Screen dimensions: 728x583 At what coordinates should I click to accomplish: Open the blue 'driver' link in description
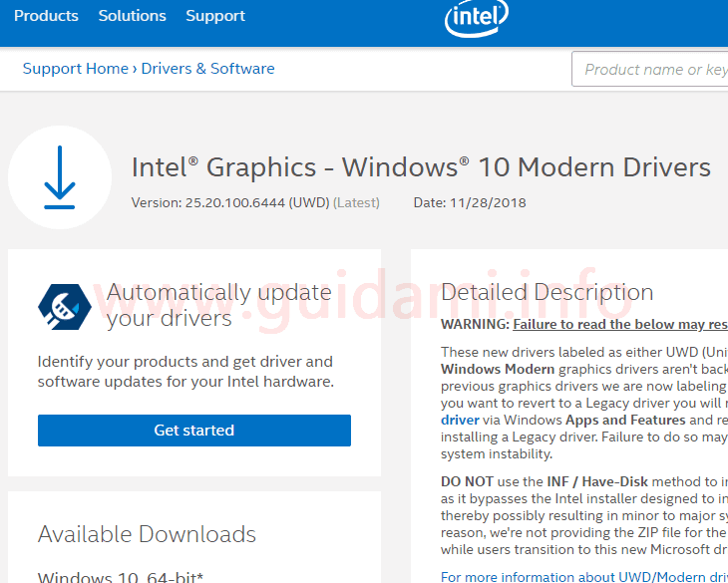pyautogui.click(x=460, y=420)
